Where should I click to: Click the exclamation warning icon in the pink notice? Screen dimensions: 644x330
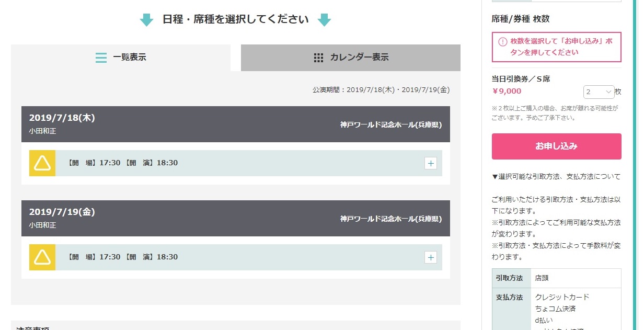[502, 42]
